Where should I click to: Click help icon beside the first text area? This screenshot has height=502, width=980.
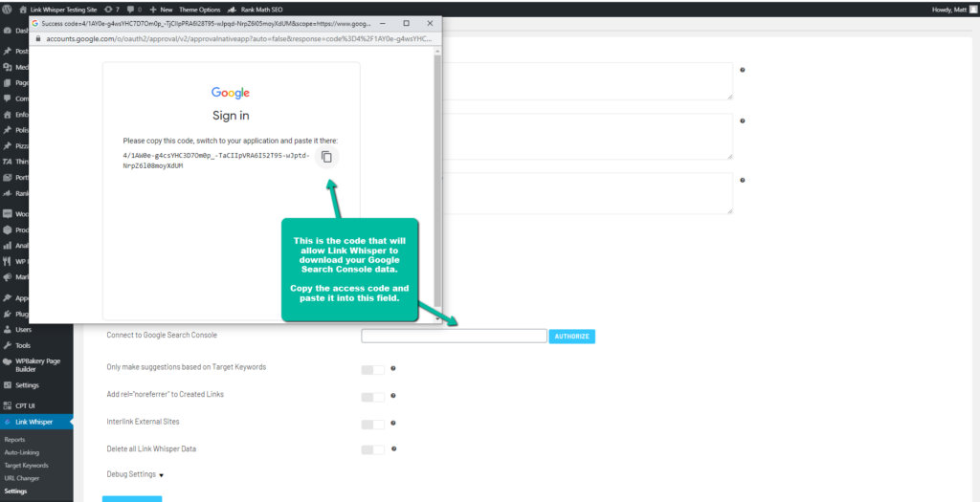(x=743, y=70)
